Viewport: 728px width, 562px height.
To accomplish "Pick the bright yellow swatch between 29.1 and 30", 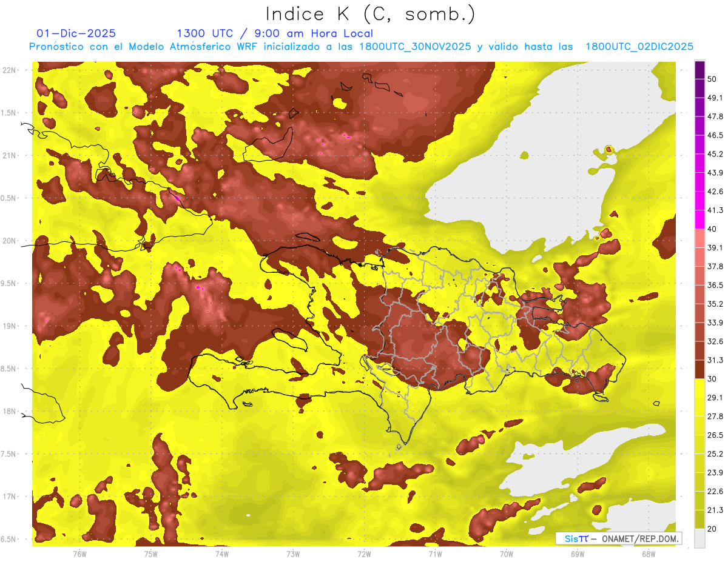I will pos(699,389).
